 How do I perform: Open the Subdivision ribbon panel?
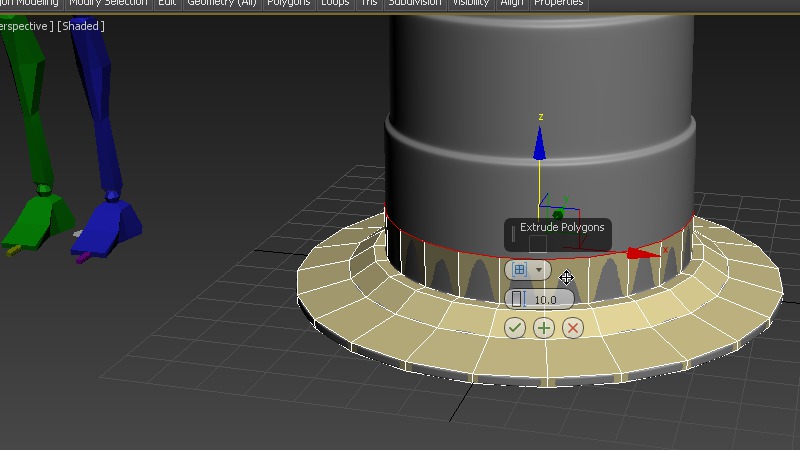414,3
